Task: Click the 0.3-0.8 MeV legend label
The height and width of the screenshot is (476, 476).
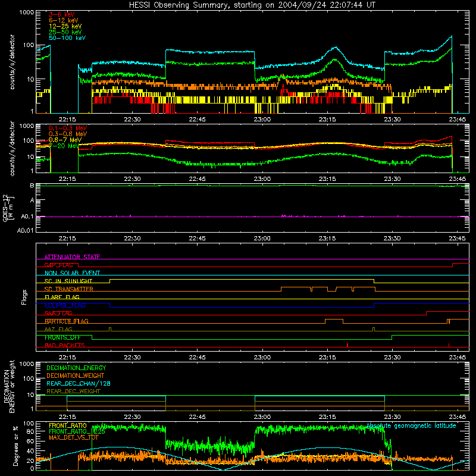Action: coord(68,134)
